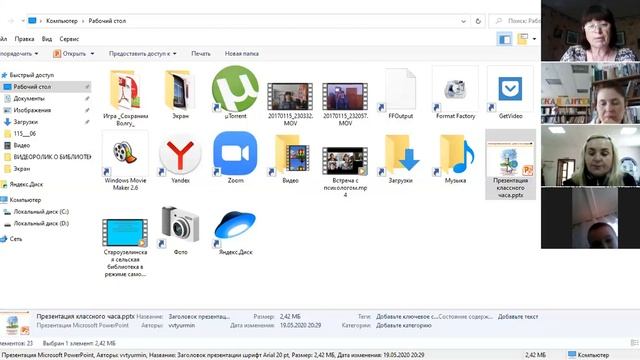This screenshot has height=360, width=640.
Task: Click Добавьте категорию in details pane
Action: coord(404,326)
